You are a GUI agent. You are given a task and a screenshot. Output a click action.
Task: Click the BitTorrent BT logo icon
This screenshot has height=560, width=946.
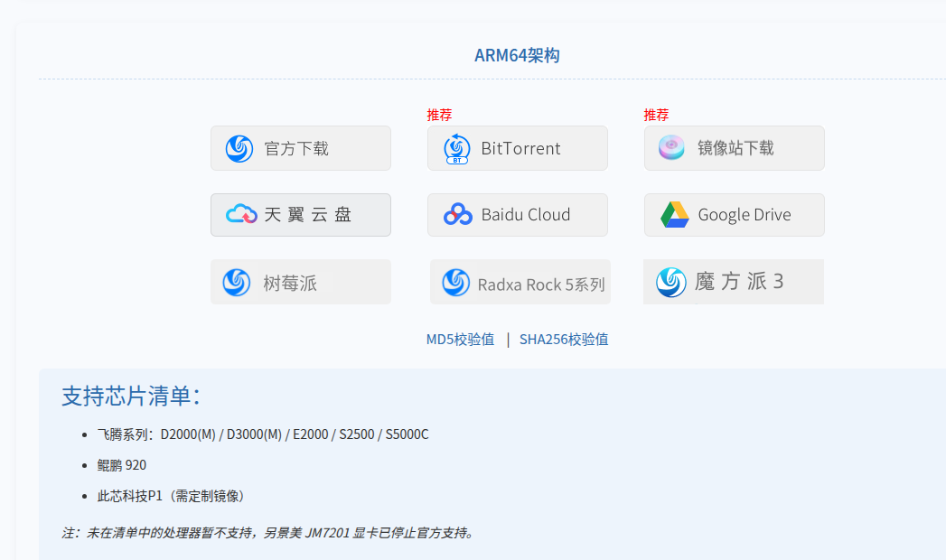[x=456, y=149]
